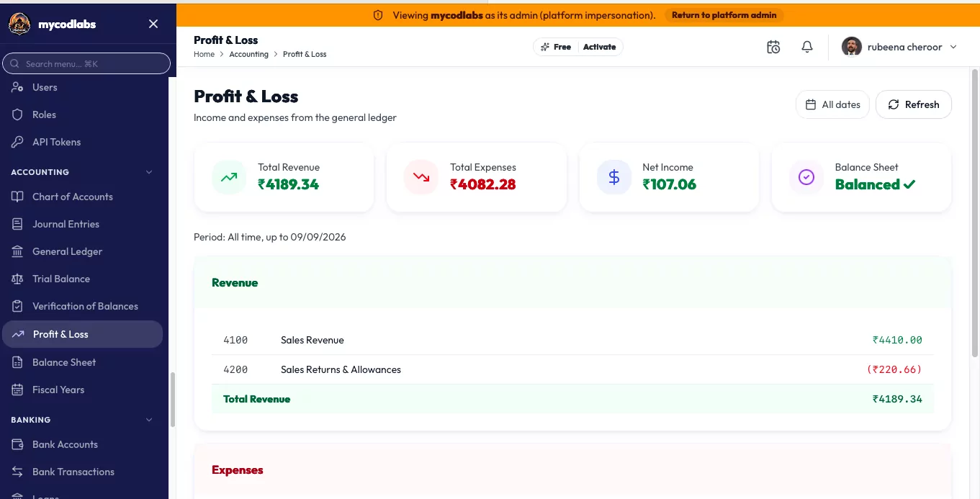Click the Balance Sheet wallet icon
The height and width of the screenshot is (499, 980).
pyautogui.click(x=18, y=362)
